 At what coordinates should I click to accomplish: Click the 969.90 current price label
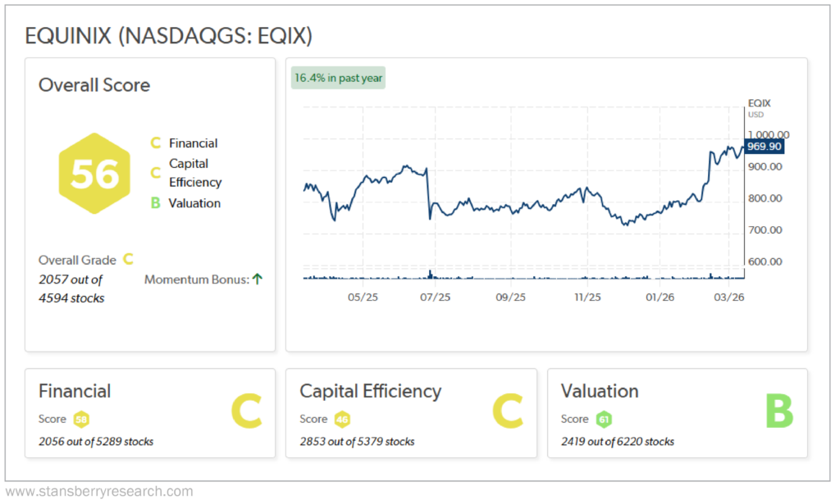coord(765,147)
